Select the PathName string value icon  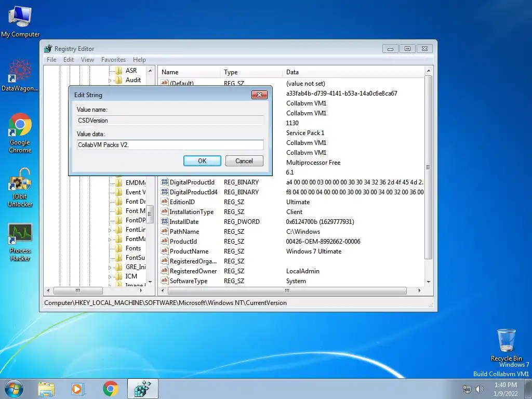click(165, 231)
